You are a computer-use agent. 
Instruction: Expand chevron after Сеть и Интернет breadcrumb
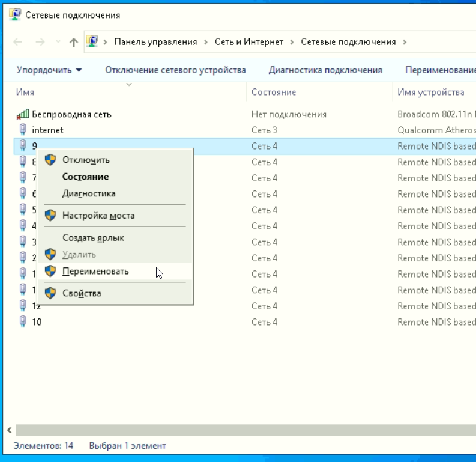(x=292, y=42)
